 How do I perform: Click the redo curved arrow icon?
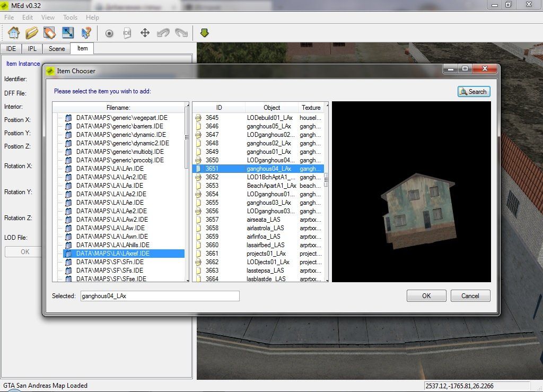[181, 33]
